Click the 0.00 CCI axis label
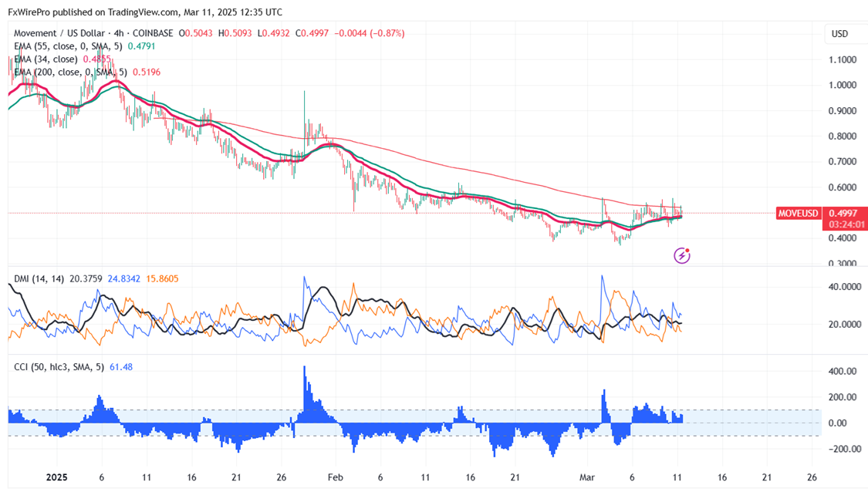 pos(838,423)
